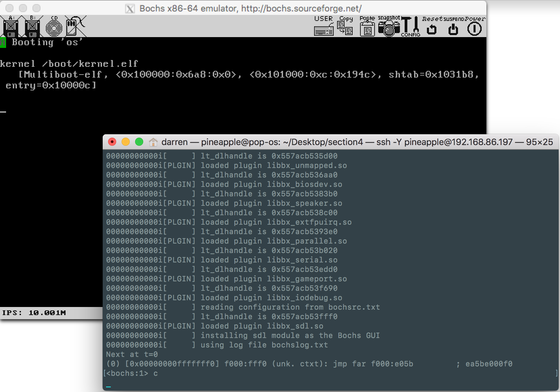Maximize the terminal with green button
This screenshot has height=392, width=560.
(139, 142)
